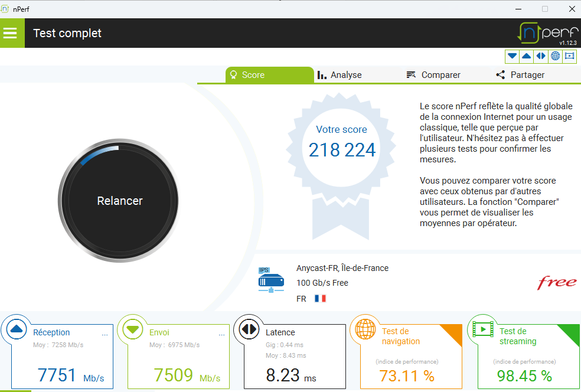Click the Test complet title
Screen dimensions: 581x392
67,33
